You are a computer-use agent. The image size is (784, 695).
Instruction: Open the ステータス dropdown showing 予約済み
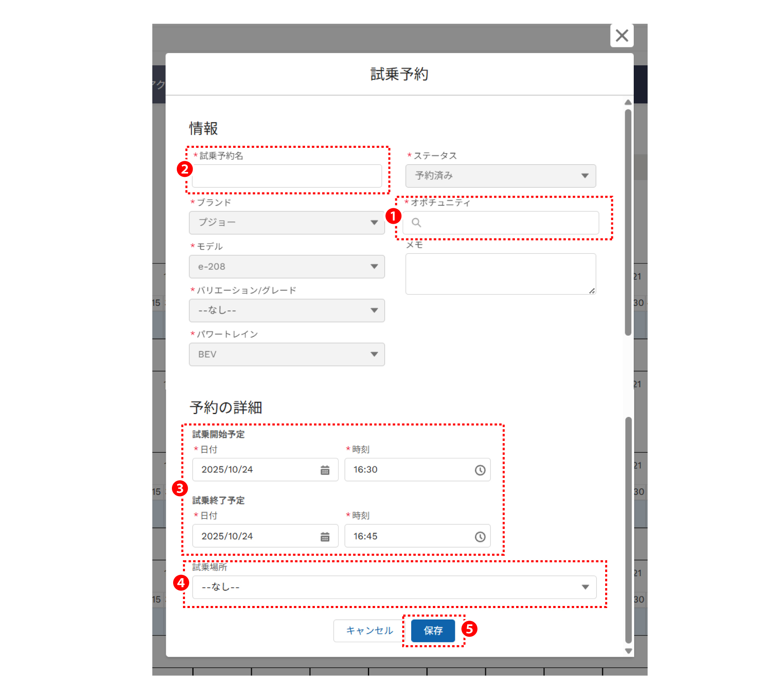500,176
